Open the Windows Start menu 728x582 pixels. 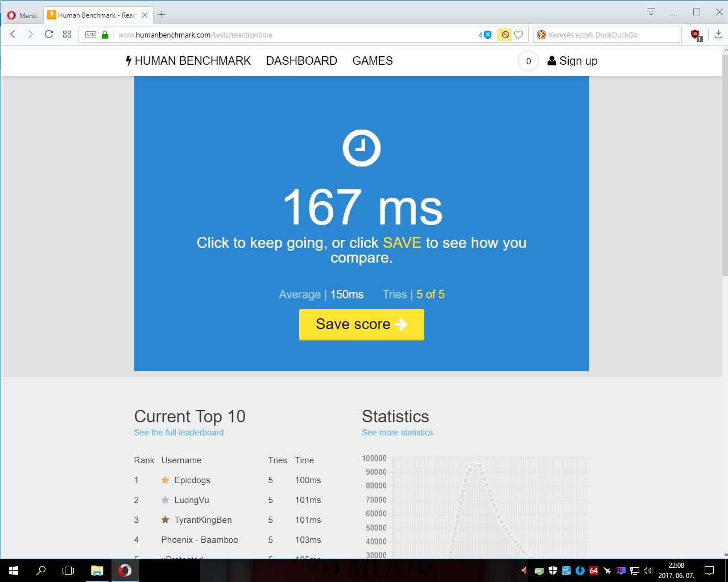[14, 571]
